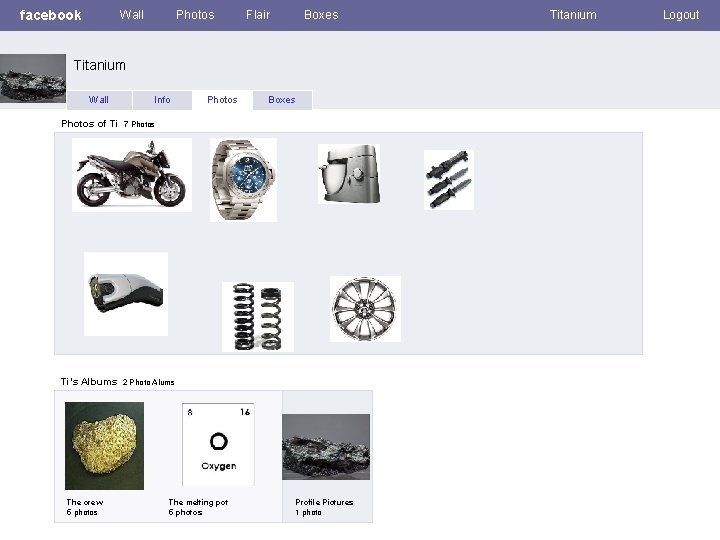
Task: Click the Profile Pictures album title
Action: coord(324,502)
